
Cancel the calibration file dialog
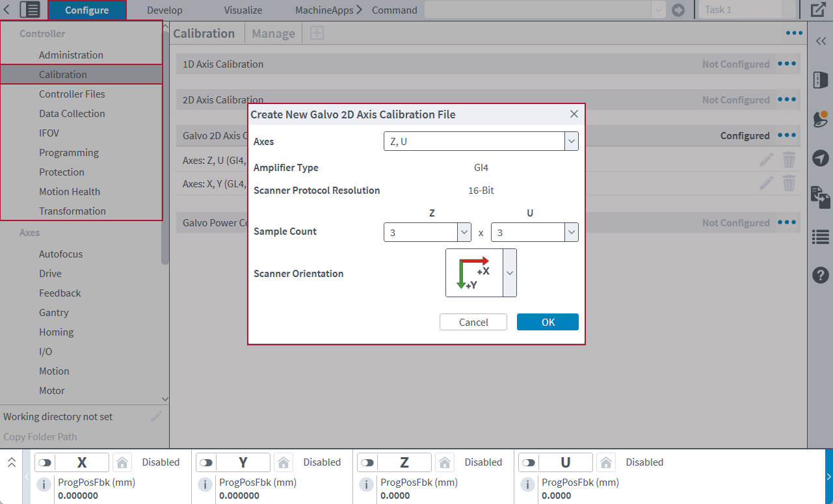coord(473,322)
